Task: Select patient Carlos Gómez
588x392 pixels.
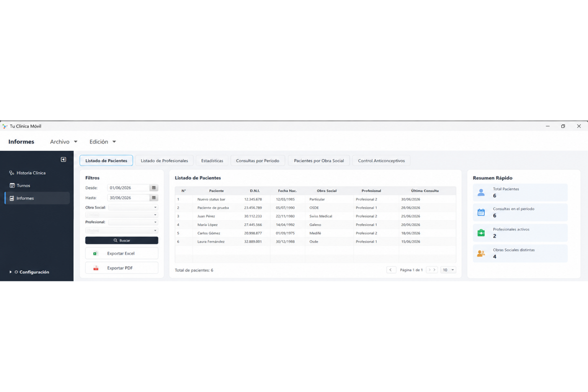Action: click(315, 233)
